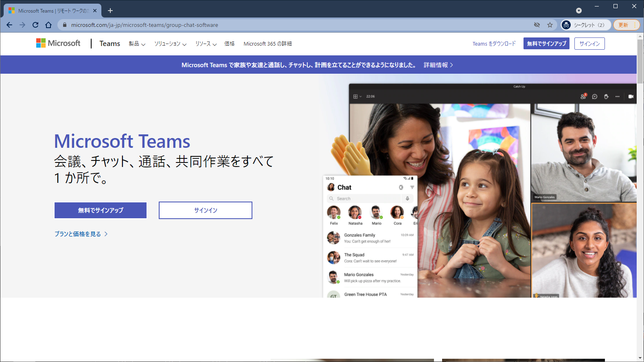Click header サインイン button

point(589,44)
